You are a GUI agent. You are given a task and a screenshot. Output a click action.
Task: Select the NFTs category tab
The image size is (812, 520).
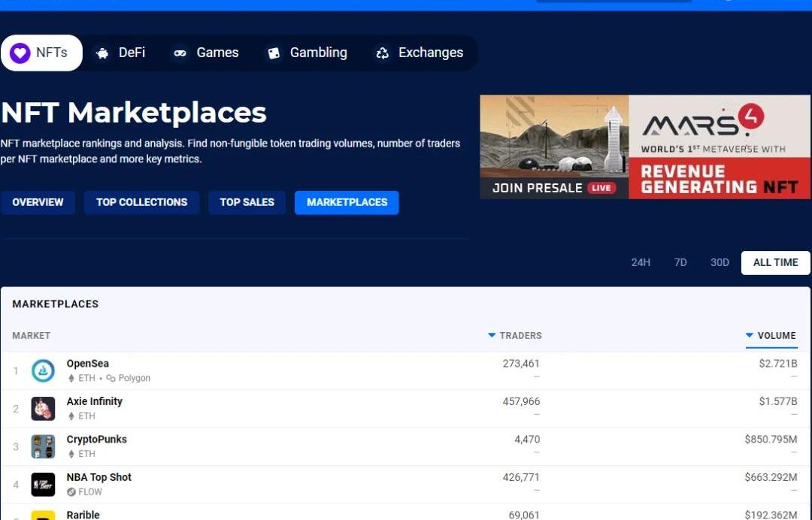click(41, 53)
